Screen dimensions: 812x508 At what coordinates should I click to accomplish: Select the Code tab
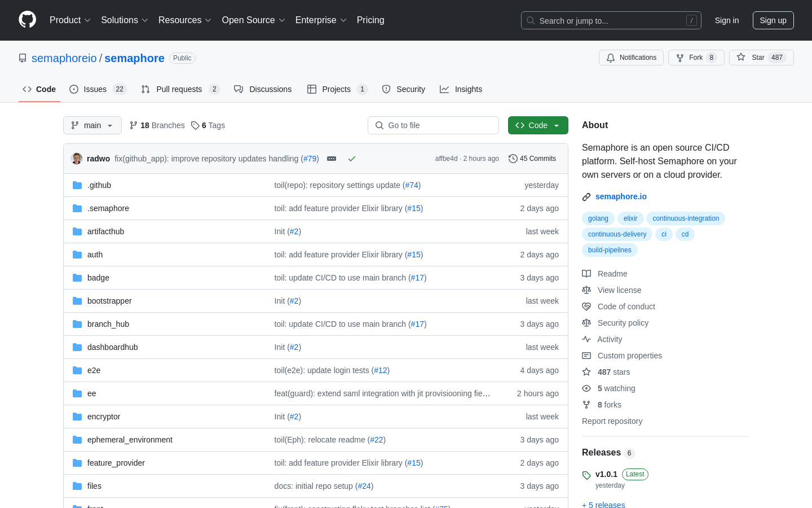39,89
